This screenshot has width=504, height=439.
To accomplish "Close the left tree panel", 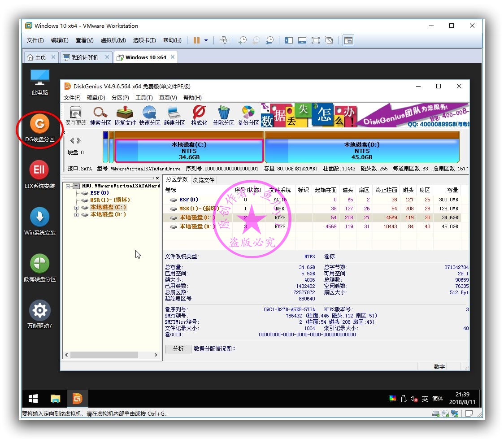I will (157, 178).
